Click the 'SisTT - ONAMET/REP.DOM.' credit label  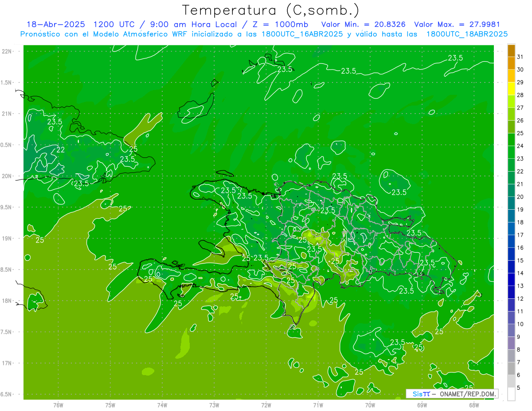452,394
